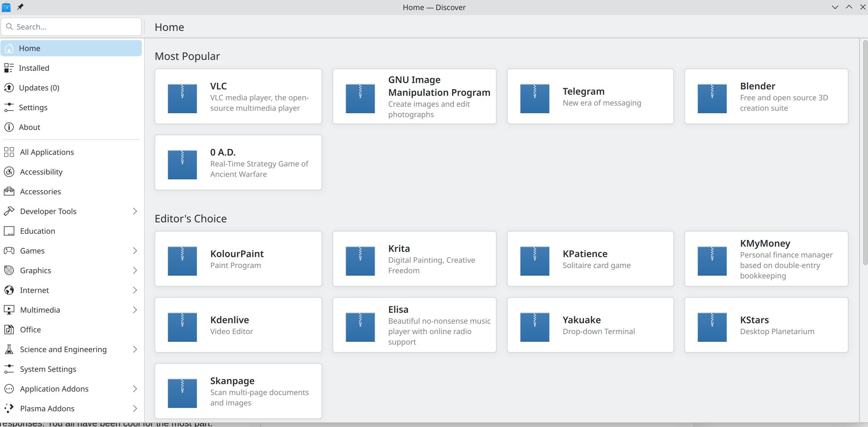Select the Accessories category label

click(x=41, y=191)
